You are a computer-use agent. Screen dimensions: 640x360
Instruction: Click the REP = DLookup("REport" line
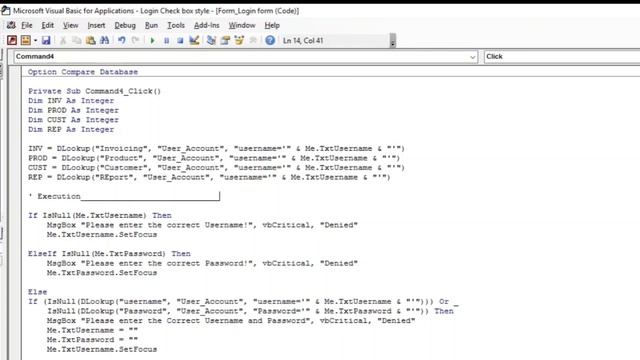[209, 177]
